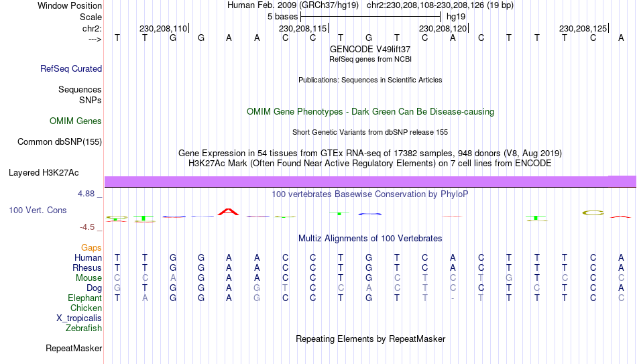This screenshot has width=637, height=364.
Task: Click the olive C PhyloP logo letter
Action: click(593, 213)
